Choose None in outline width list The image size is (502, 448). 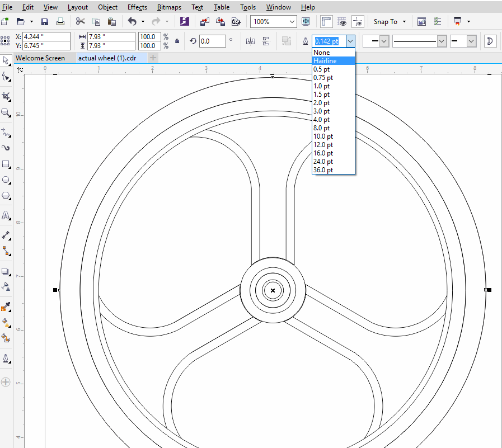pyautogui.click(x=334, y=53)
